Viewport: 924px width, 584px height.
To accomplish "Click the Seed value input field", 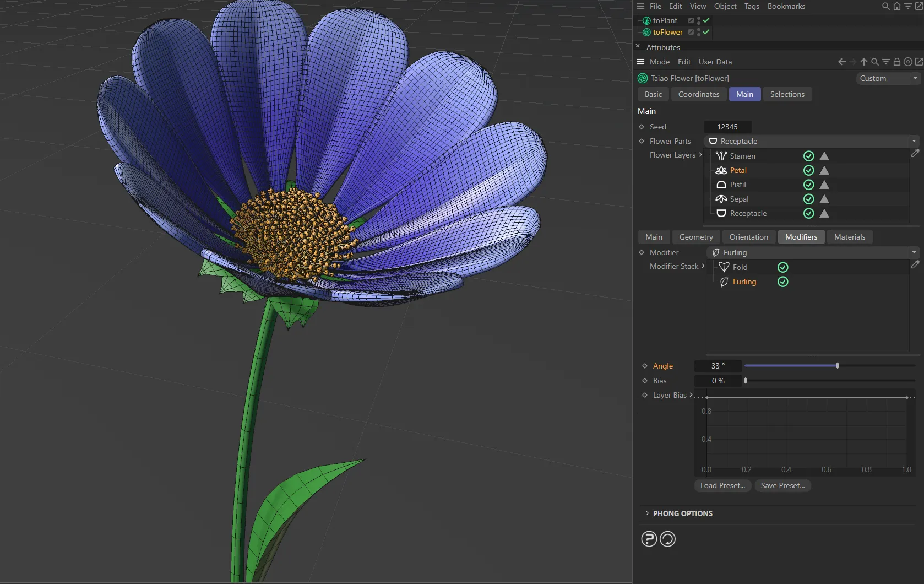I will click(727, 126).
